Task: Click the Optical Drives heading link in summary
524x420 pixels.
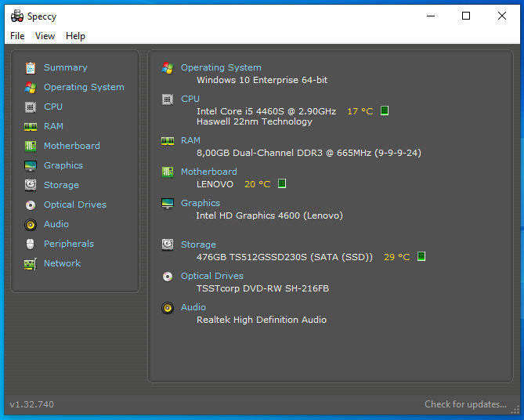Action: coord(212,276)
